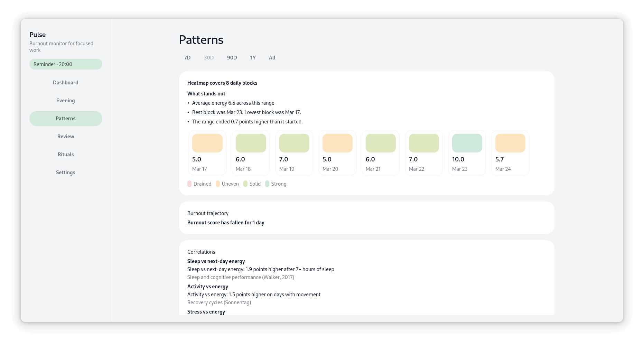
Task: Select the Mar 19 energy block
Action: pos(294,153)
